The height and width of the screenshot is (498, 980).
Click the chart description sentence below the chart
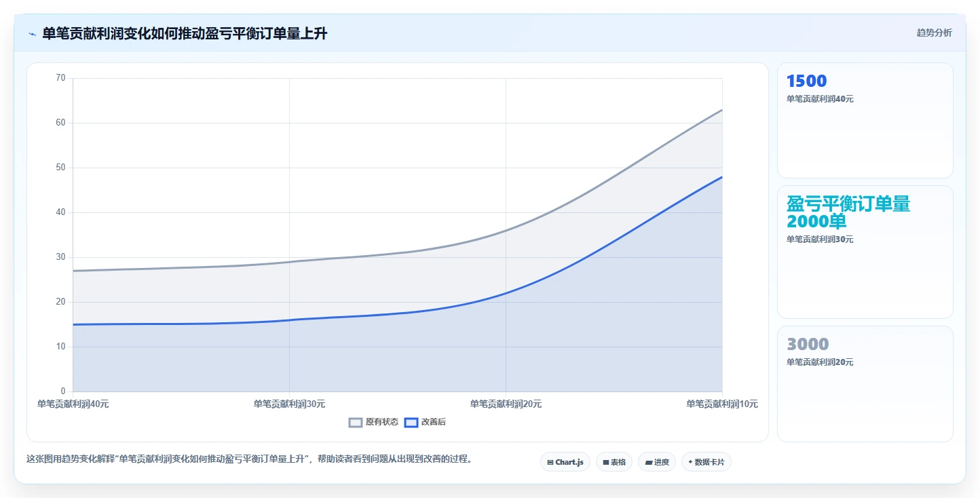(249, 459)
